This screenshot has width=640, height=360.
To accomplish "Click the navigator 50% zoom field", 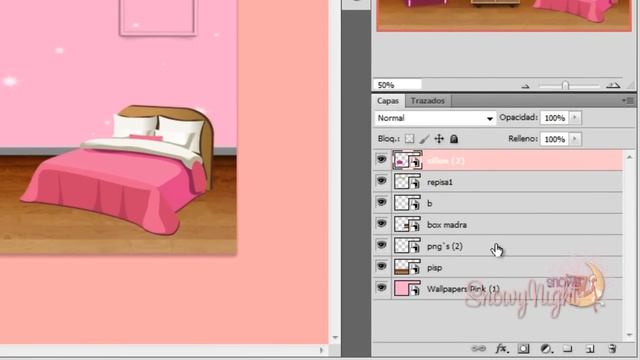I will [x=397, y=85].
